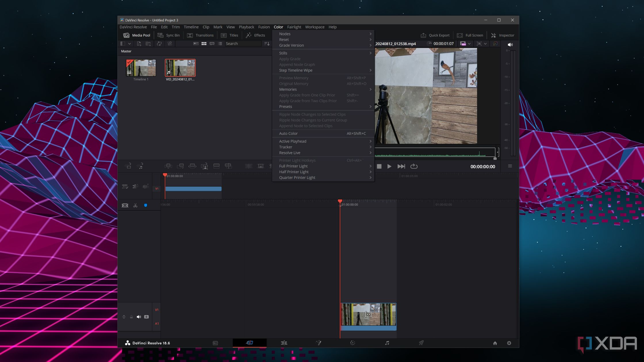Viewport: 644px width, 362px height.
Task: Select the Color page icon
Action: point(352,342)
